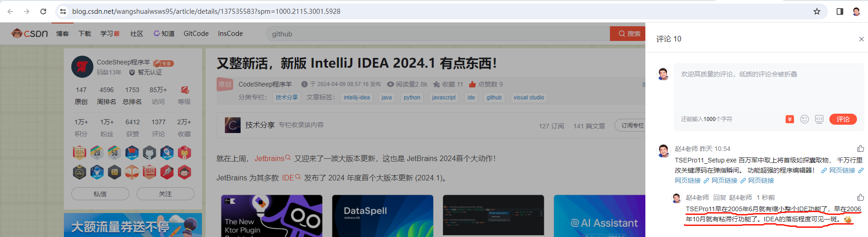The width and height of the screenshot is (868, 237).
Task: Click the 大额流量券送不停 banner
Action: pyautogui.click(x=133, y=225)
